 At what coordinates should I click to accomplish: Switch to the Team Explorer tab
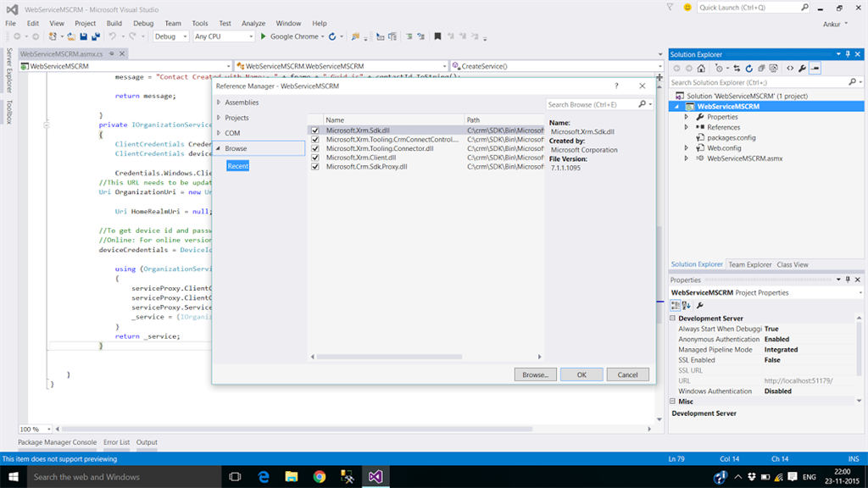click(x=750, y=264)
